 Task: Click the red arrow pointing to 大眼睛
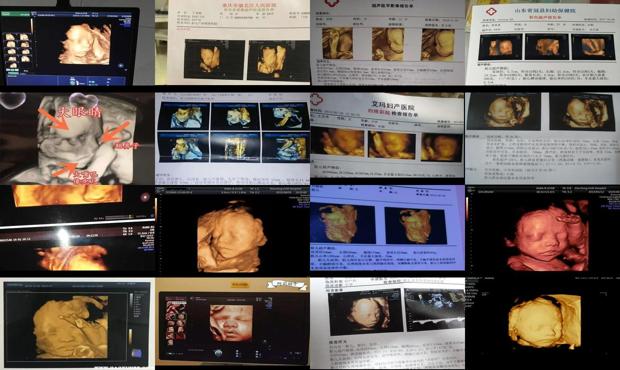pos(53,119)
